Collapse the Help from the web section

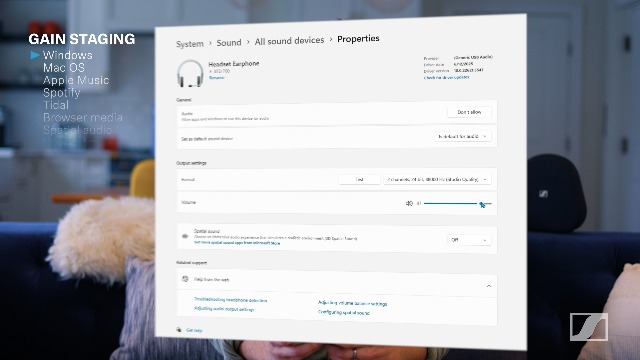tap(489, 286)
